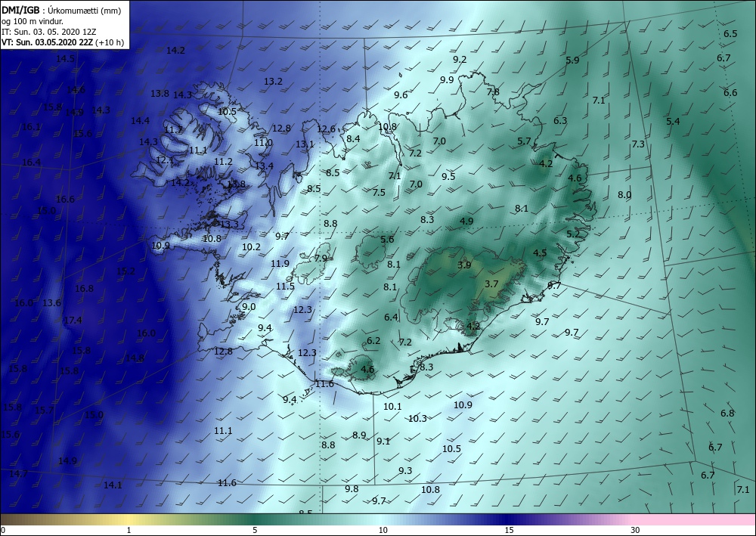
Task: Click the 4.5 value in east Iceland
Action: coord(540,253)
